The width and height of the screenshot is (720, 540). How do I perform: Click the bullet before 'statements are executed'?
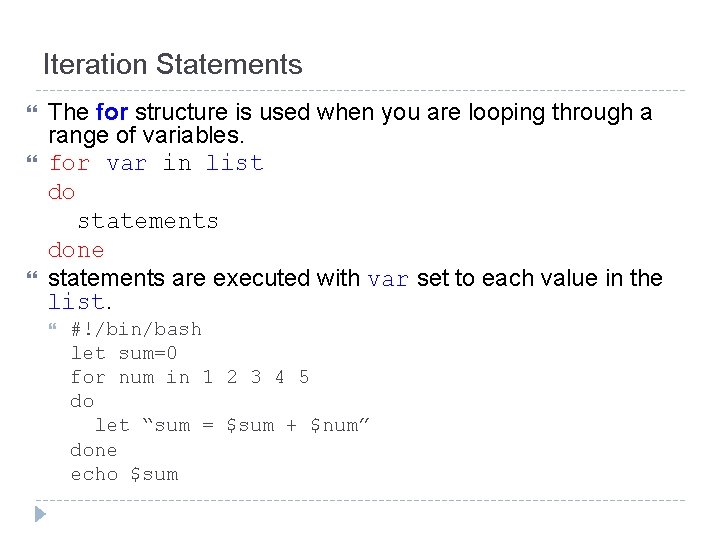[32, 275]
